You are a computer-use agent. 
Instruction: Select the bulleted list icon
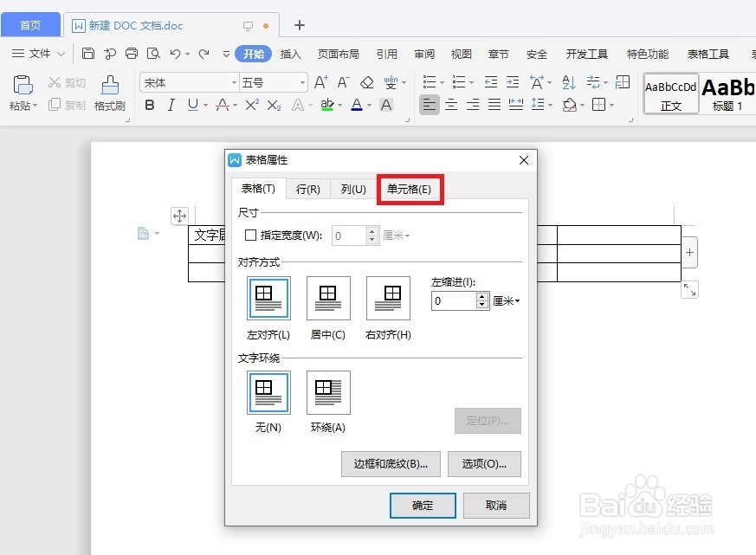tap(430, 81)
